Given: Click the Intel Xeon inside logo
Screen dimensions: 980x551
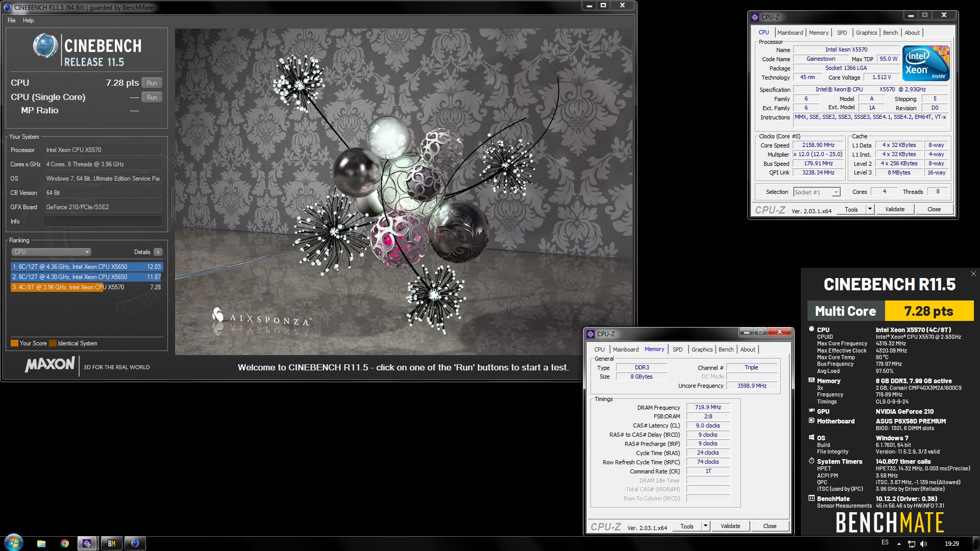Looking at the screenshot, I should 926,63.
